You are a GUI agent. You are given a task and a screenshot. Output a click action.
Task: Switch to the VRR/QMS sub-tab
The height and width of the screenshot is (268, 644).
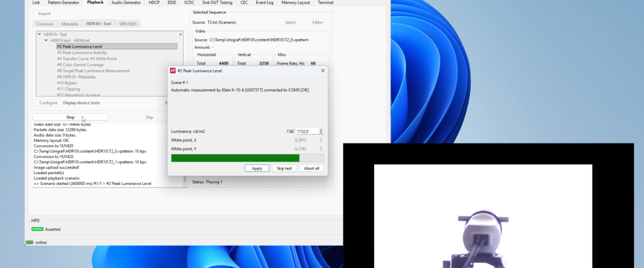coord(128,24)
